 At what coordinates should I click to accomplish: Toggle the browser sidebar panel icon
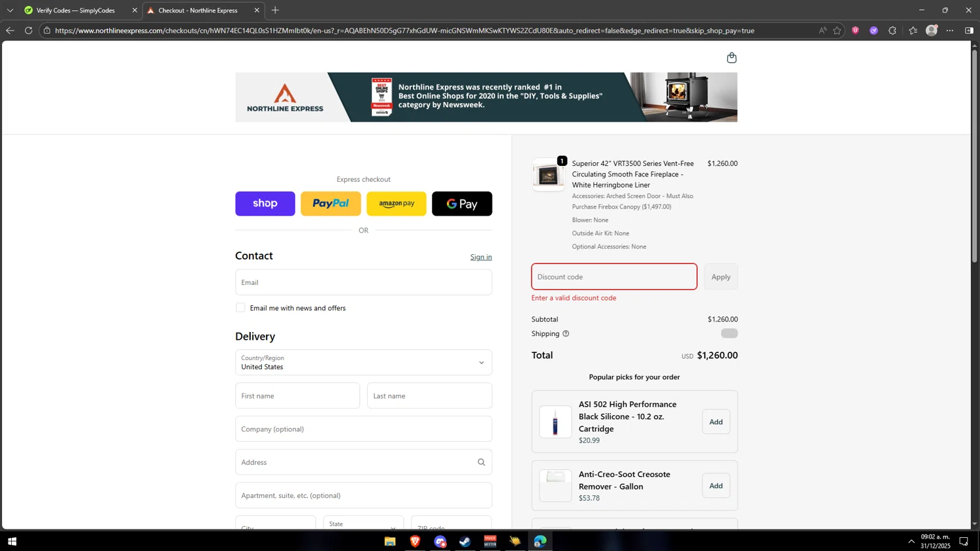click(969, 30)
